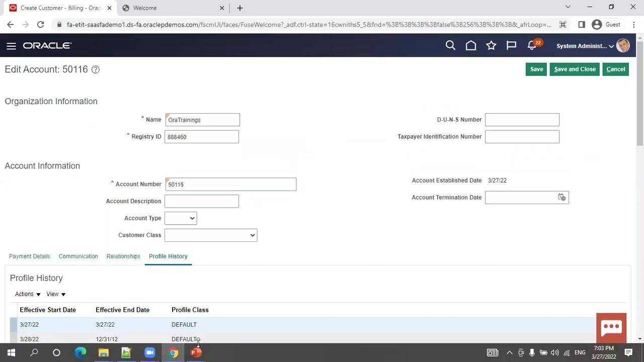
Task: Close the Create Customer browser tab
Action: click(x=109, y=8)
